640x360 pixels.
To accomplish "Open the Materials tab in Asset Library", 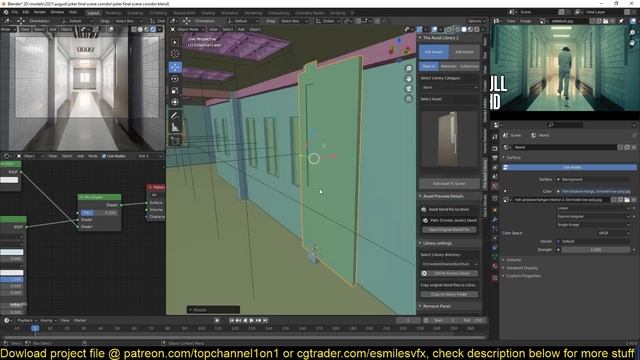I will (x=449, y=66).
